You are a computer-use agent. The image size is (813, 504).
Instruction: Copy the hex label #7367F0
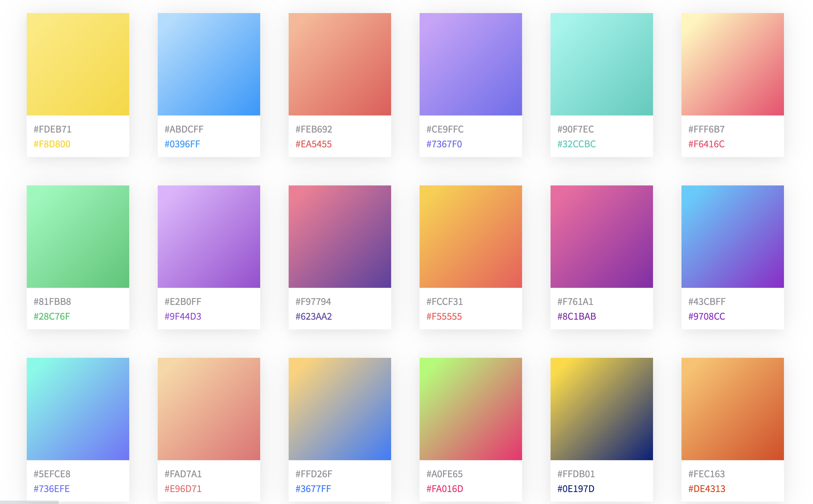[x=444, y=144]
